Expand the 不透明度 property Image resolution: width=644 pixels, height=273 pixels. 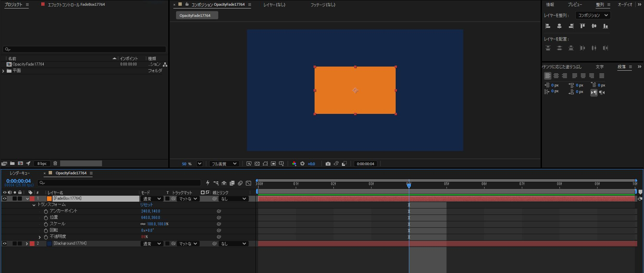click(x=40, y=237)
